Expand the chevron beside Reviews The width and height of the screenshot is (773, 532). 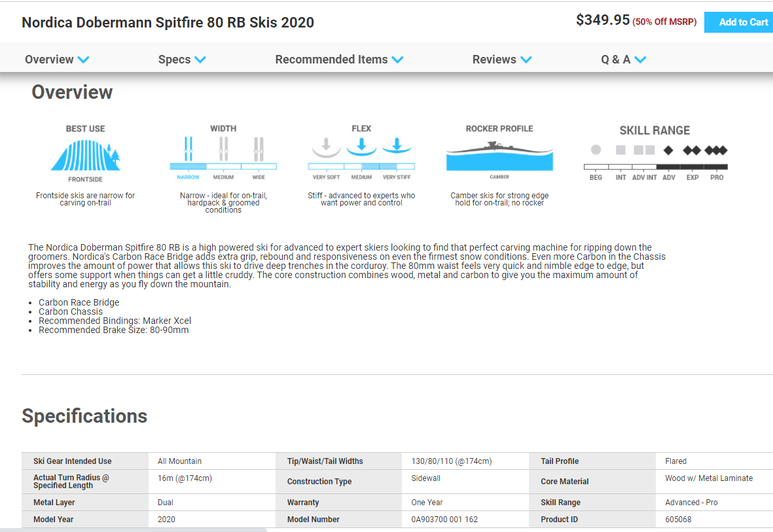tap(526, 60)
